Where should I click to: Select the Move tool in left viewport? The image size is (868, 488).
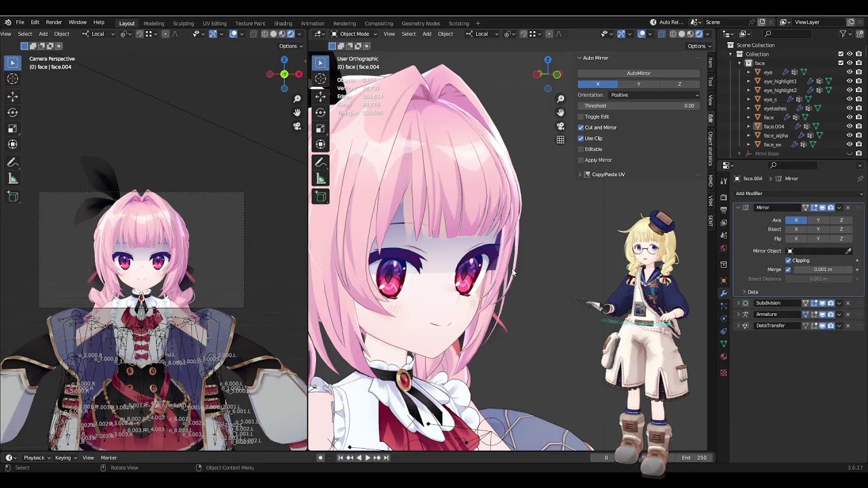click(x=12, y=96)
